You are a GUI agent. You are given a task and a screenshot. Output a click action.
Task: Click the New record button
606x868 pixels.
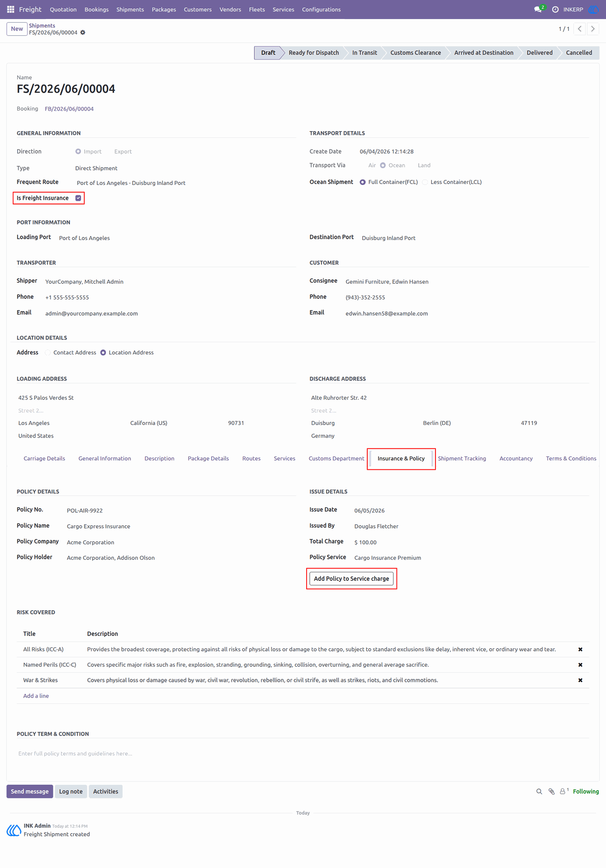[17, 29]
